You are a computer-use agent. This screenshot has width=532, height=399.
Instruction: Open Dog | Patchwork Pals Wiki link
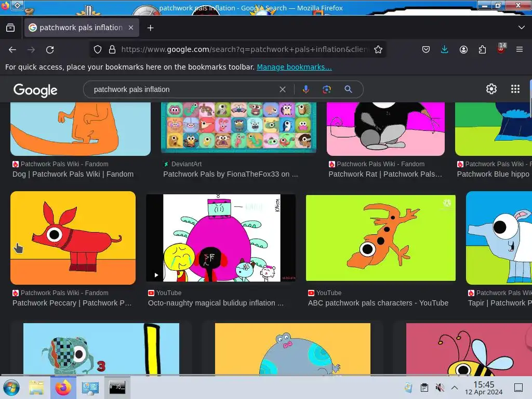[x=73, y=174]
